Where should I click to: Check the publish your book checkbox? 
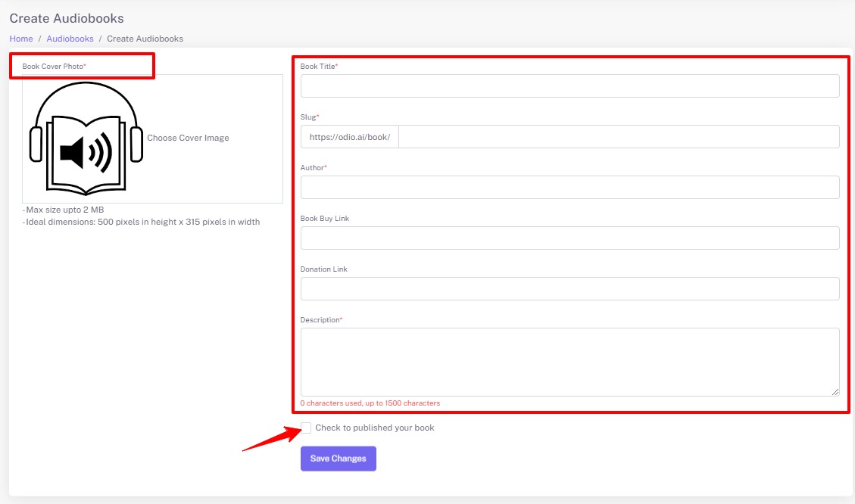(306, 428)
